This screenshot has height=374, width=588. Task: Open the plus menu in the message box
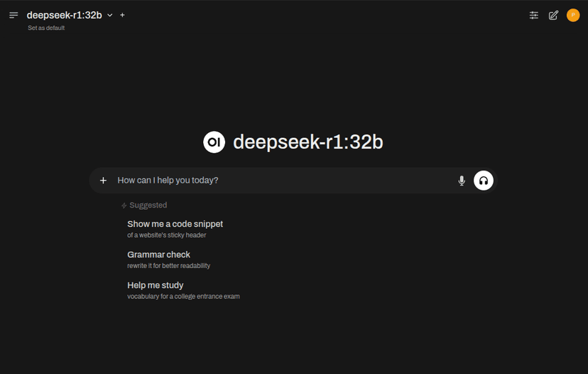tap(103, 181)
